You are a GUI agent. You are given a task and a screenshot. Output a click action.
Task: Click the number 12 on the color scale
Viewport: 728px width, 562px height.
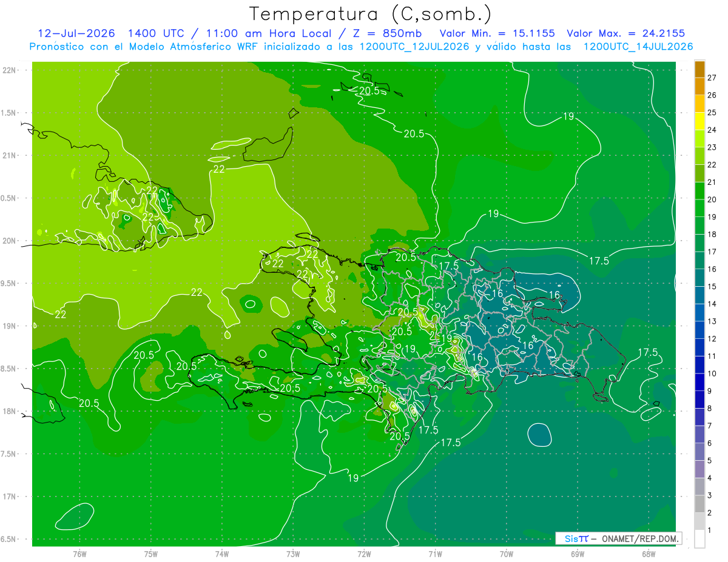712,339
